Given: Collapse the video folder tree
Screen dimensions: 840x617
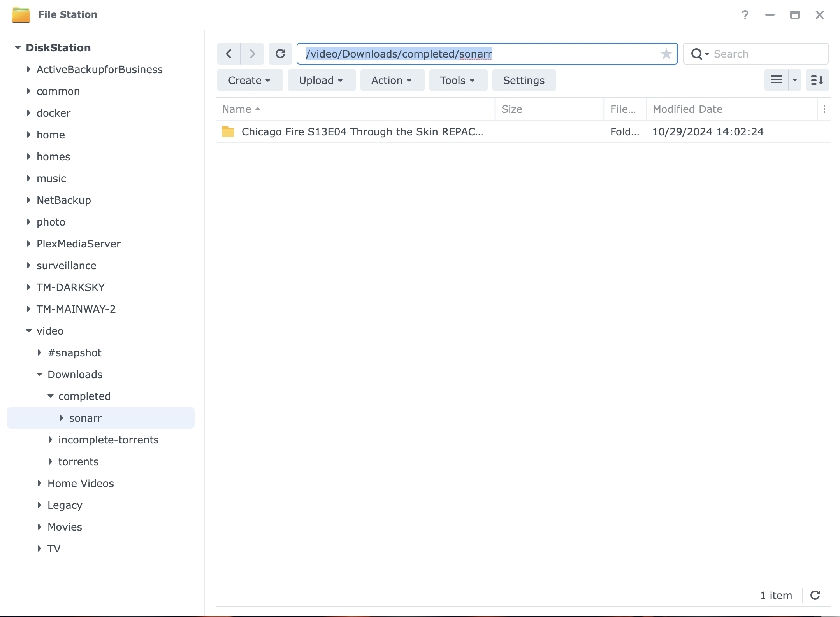Looking at the screenshot, I should 29,331.
